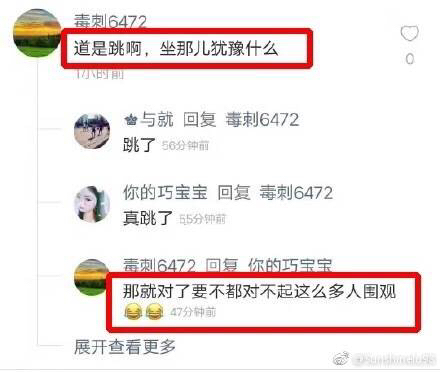Click the 56分钟前 timestamp
Screen dimensions: 440x372
pyautogui.click(x=185, y=146)
